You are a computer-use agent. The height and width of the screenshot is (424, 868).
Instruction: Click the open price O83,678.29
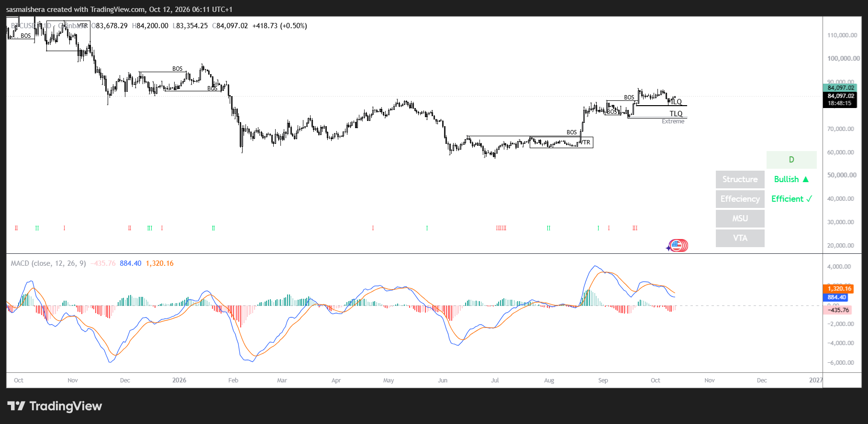coord(110,26)
